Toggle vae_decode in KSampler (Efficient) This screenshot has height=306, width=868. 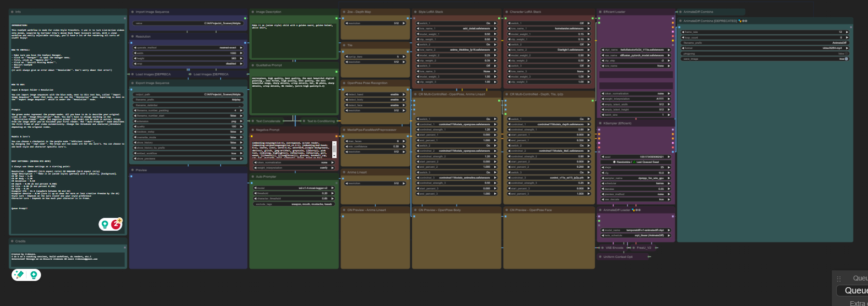[636, 200]
